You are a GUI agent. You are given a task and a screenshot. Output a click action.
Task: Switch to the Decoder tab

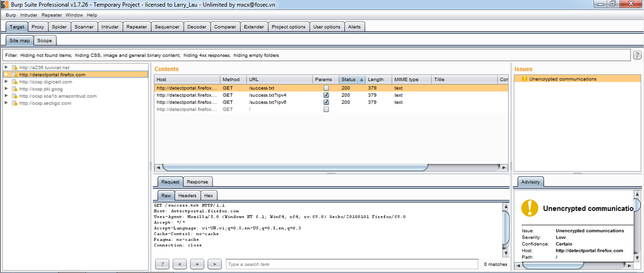tap(197, 27)
